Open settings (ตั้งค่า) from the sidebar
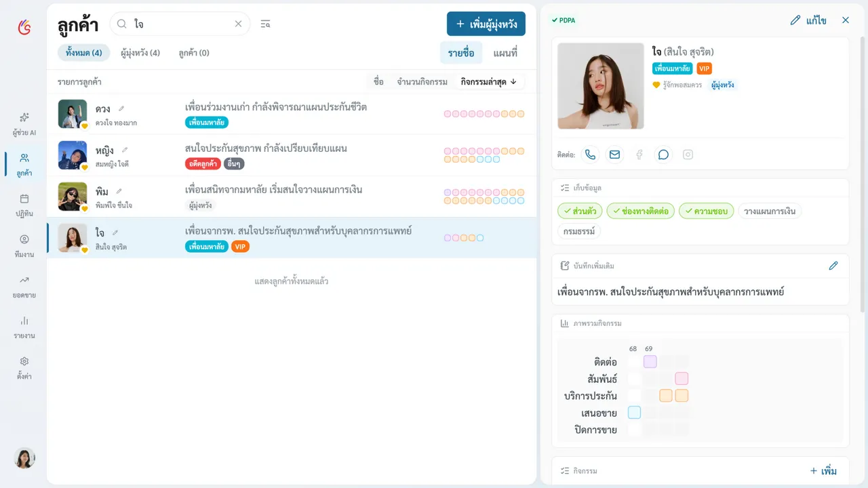 click(x=24, y=368)
